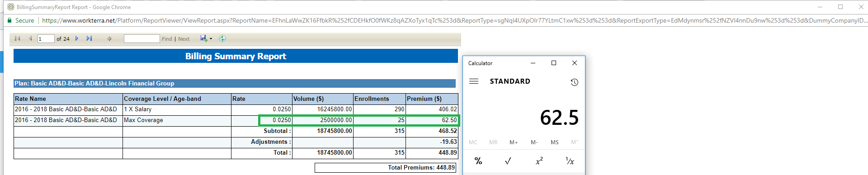Click the 290 enrollments cell
The image size is (868, 175).
(x=379, y=109)
